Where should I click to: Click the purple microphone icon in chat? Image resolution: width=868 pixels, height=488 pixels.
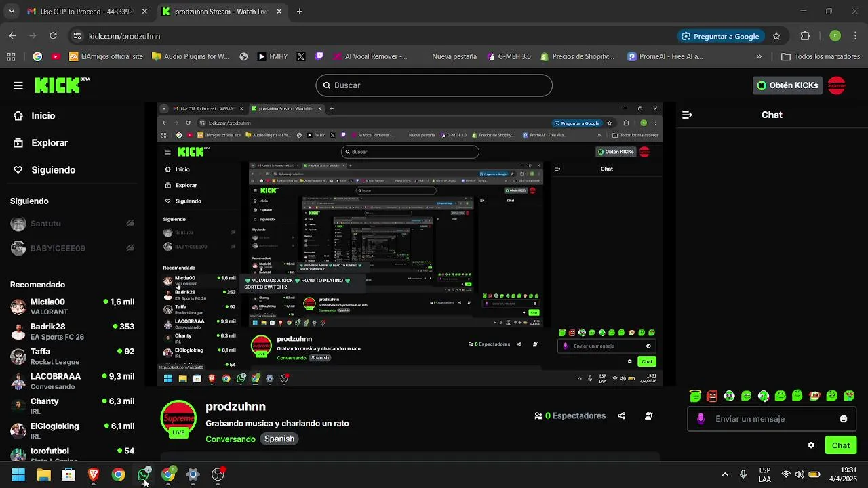click(701, 419)
